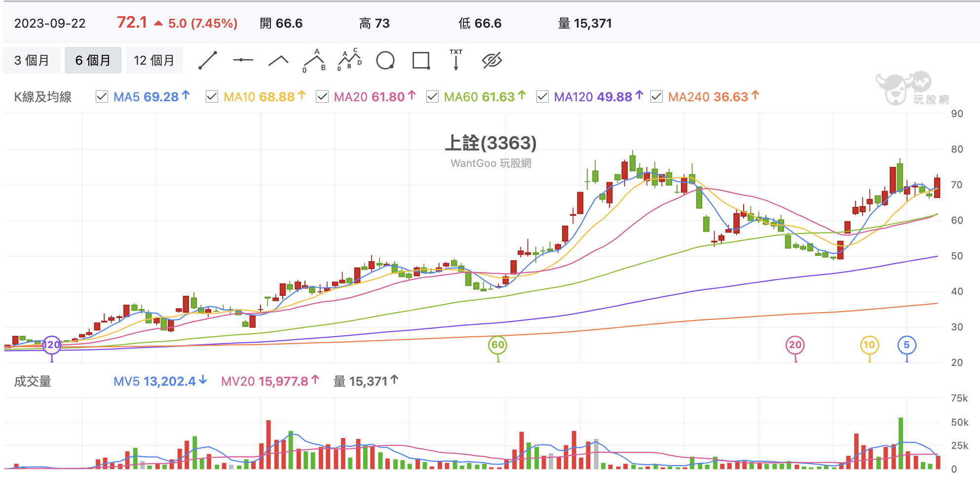The image size is (980, 479).
Task: Click the yellow 10 MA marker
Action: coord(869,345)
